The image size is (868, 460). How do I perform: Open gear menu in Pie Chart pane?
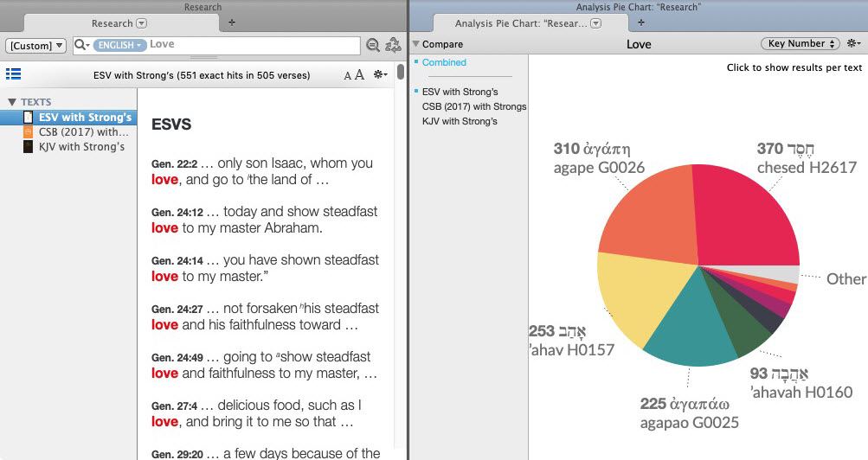854,44
